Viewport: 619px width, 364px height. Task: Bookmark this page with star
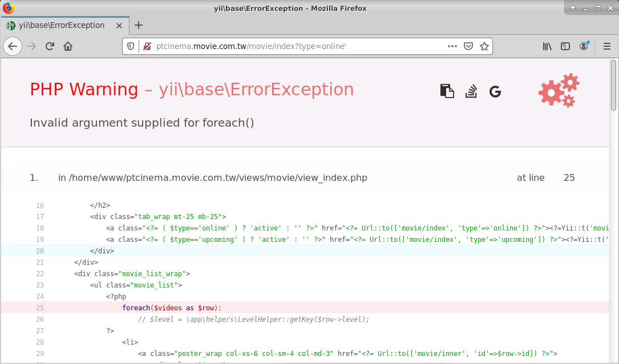coord(484,46)
